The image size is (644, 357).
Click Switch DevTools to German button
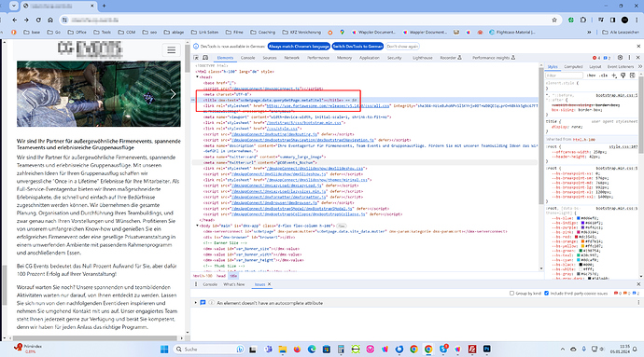(x=357, y=47)
